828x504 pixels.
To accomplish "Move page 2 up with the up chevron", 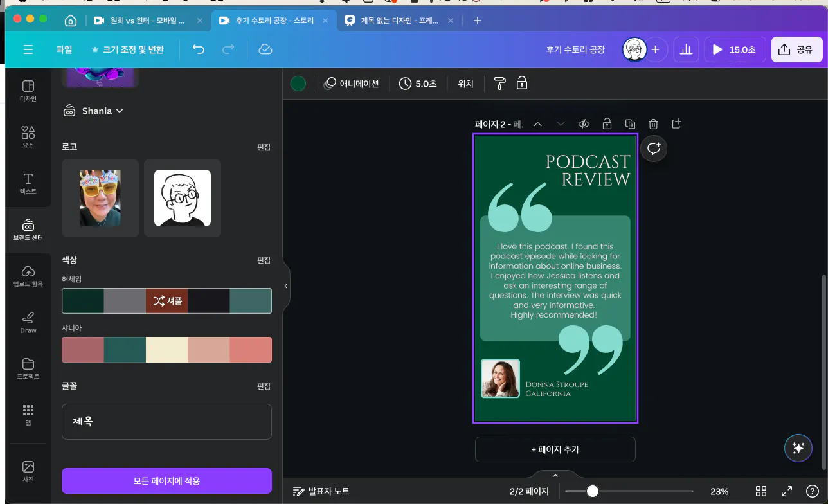I will (x=538, y=124).
